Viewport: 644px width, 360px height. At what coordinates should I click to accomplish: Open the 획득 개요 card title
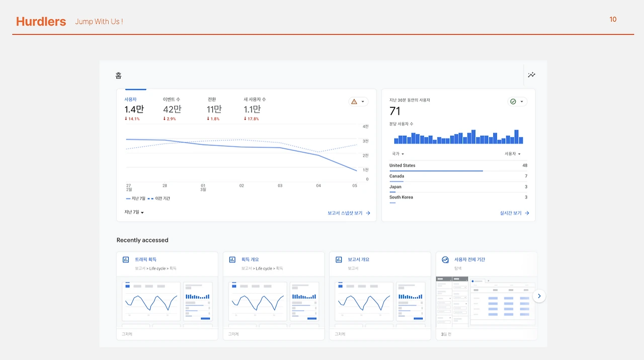click(250, 260)
